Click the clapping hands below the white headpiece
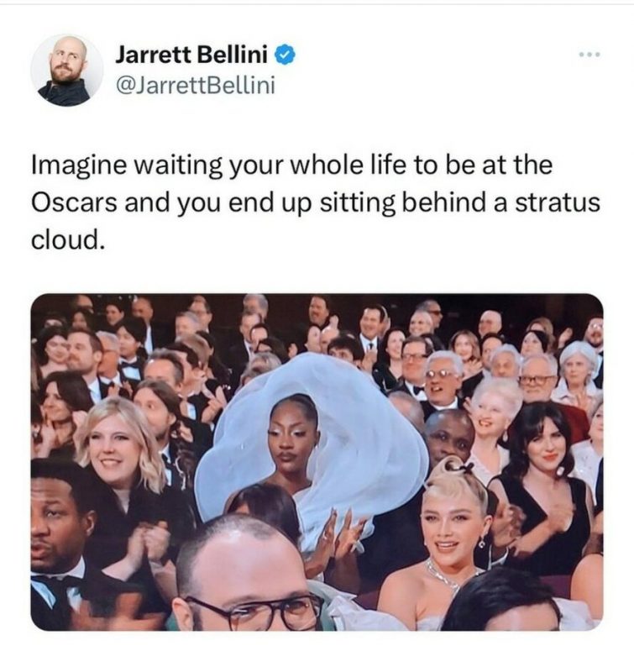This screenshot has height=672, width=634. pos(341,538)
